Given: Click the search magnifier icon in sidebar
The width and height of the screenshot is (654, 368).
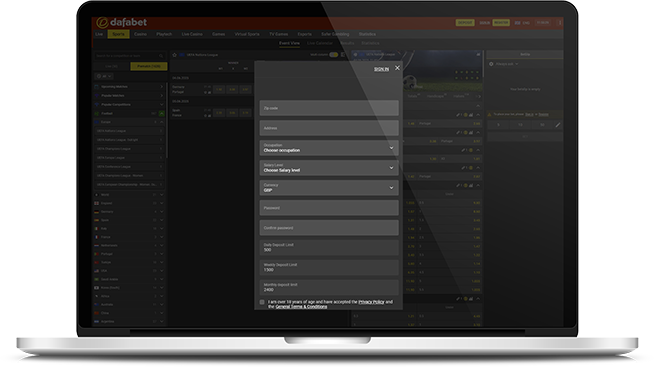Looking at the screenshot, I should (161, 55).
